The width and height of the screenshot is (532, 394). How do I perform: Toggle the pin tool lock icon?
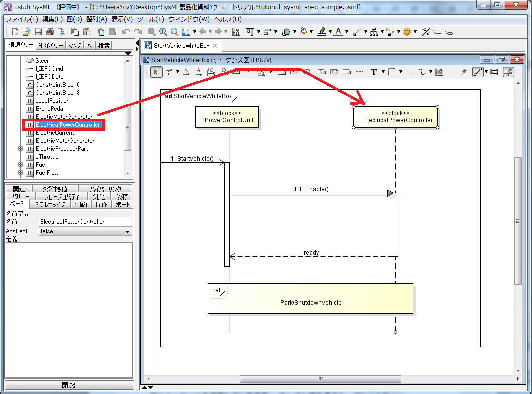463,72
